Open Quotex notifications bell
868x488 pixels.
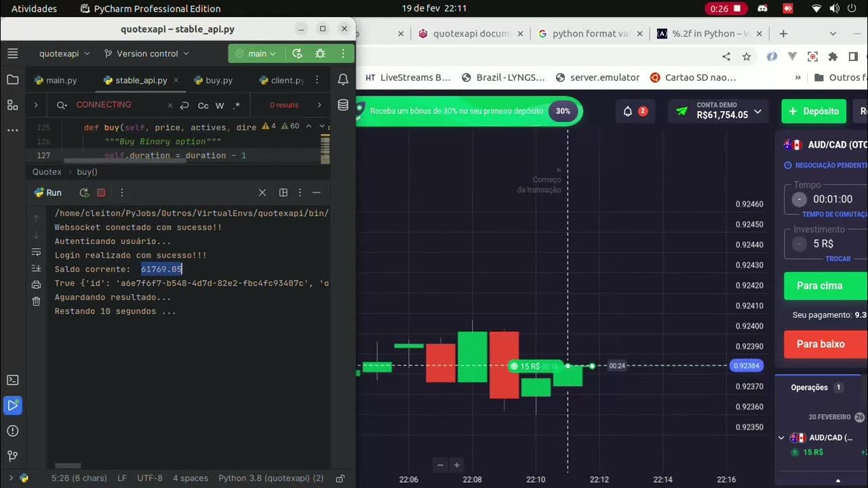pos(628,111)
